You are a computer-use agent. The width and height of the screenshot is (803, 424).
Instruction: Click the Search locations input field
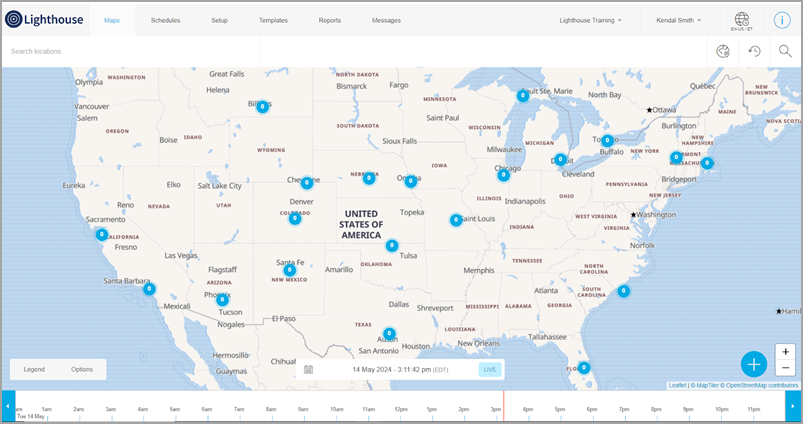(x=130, y=51)
